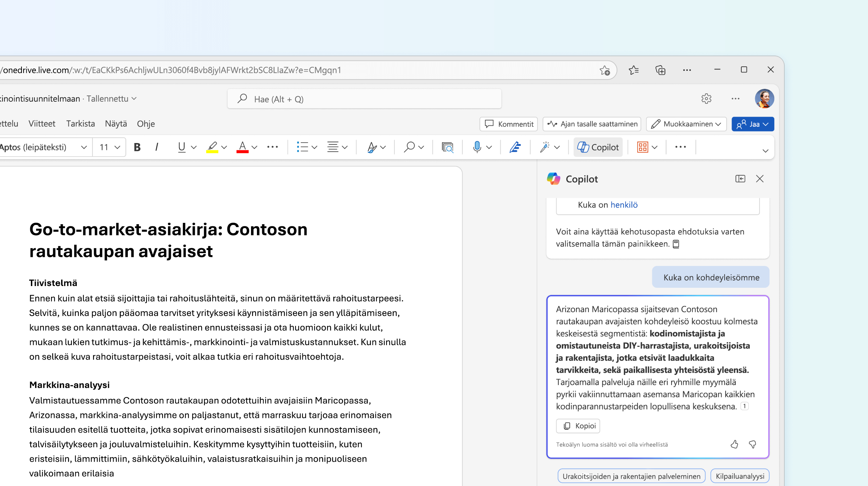Apply paragraph alignment
Screen dimensions: 868x486
point(333,147)
